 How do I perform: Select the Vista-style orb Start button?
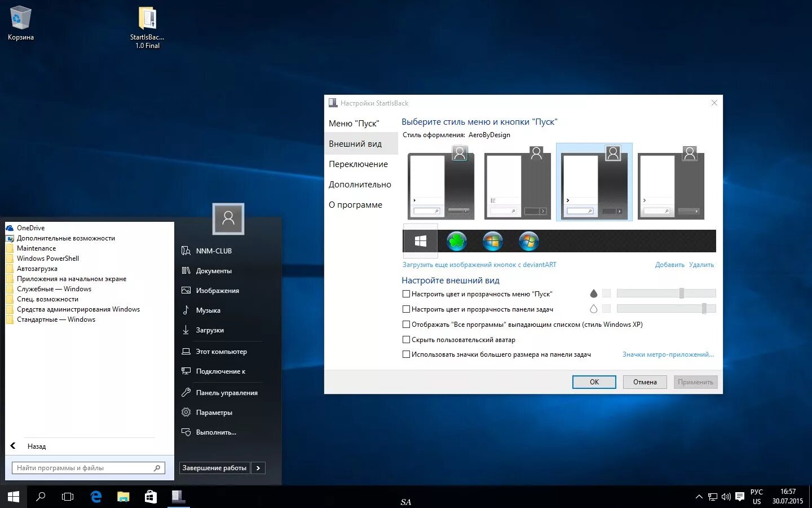[x=493, y=242]
